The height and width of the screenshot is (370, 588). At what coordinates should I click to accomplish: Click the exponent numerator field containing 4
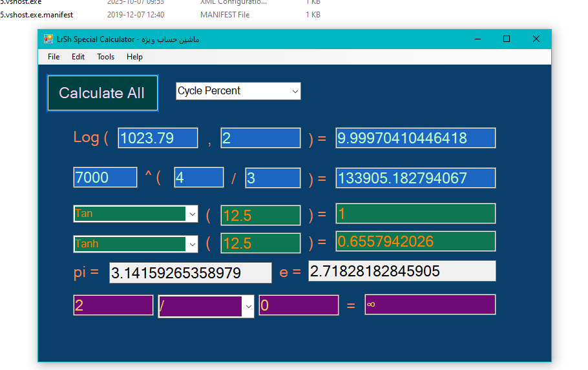coord(198,178)
